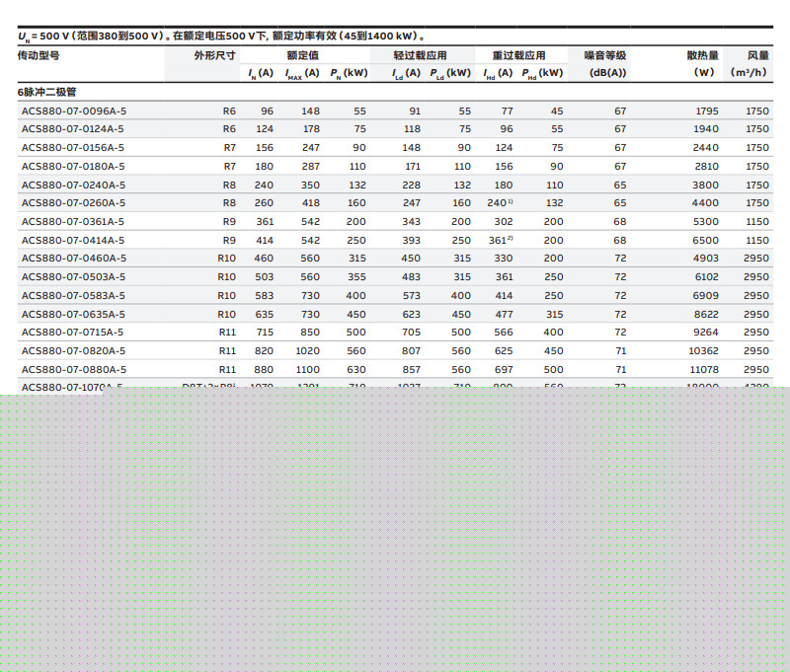The height and width of the screenshot is (672, 790).
Task: Select the 6脉冲二极管 section heading
Action: [x=46, y=92]
